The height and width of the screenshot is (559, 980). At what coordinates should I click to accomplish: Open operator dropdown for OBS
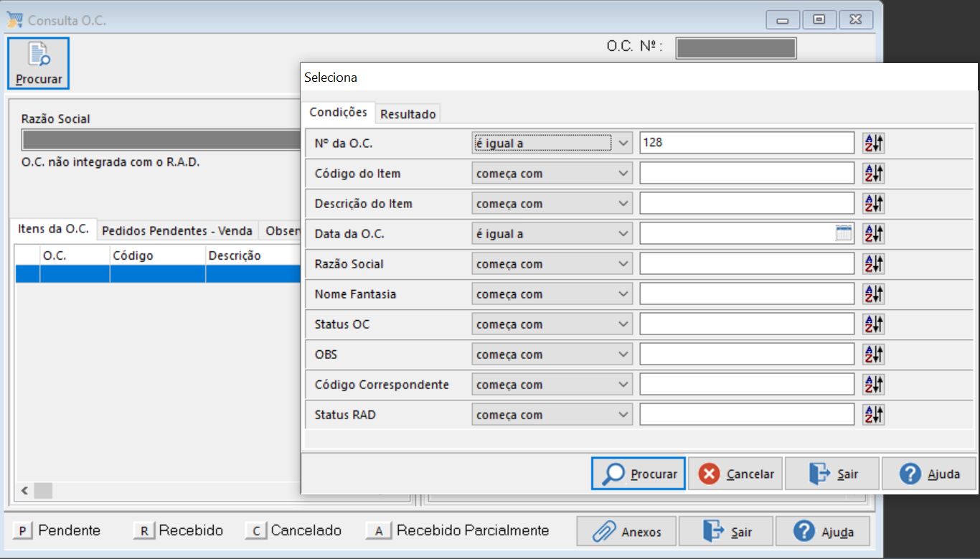pyautogui.click(x=552, y=354)
